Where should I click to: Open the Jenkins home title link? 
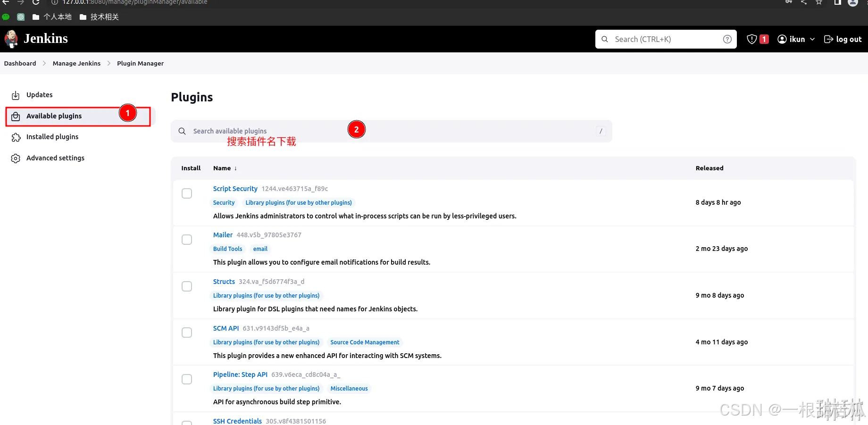point(46,39)
